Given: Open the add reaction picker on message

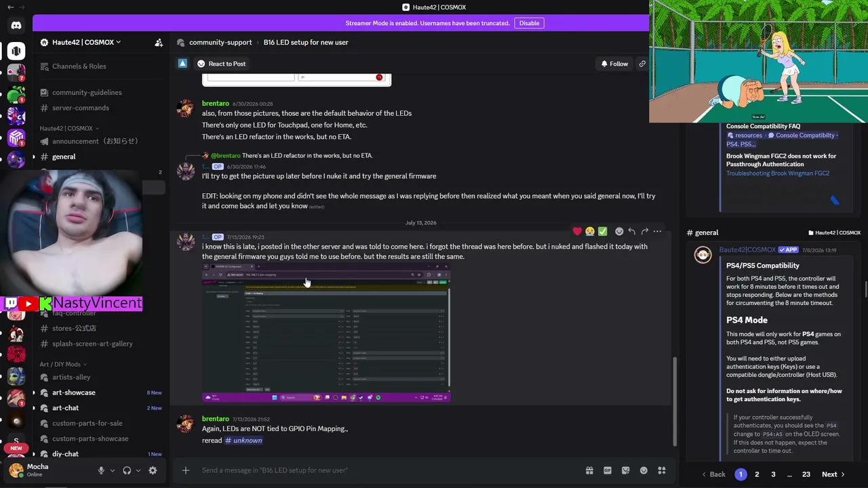Looking at the screenshot, I should pyautogui.click(x=619, y=232).
